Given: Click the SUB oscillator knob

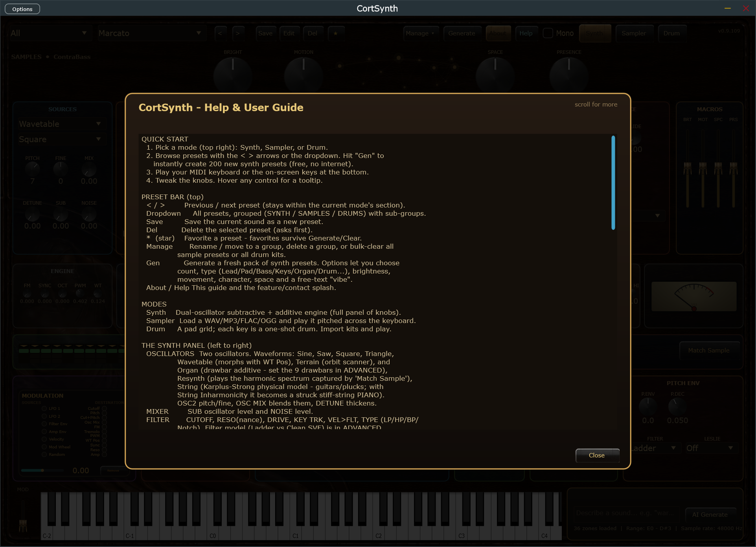Looking at the screenshot, I should (x=61, y=214).
